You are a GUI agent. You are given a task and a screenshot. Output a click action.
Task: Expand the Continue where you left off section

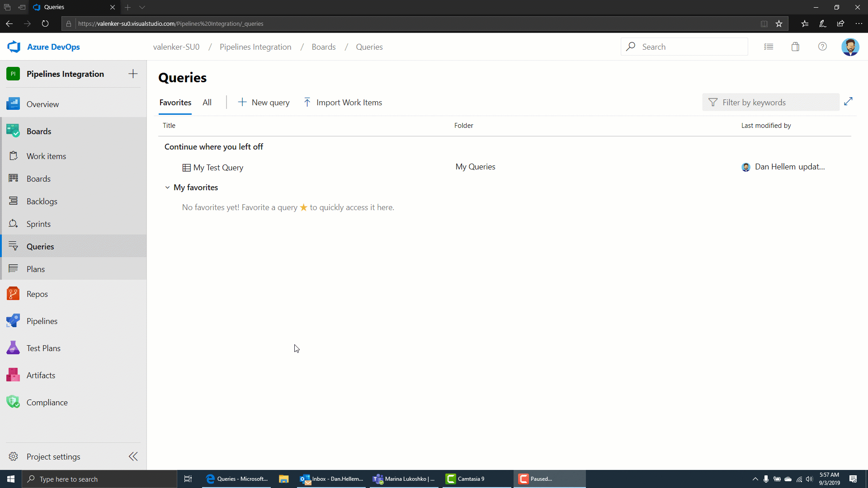(x=213, y=146)
